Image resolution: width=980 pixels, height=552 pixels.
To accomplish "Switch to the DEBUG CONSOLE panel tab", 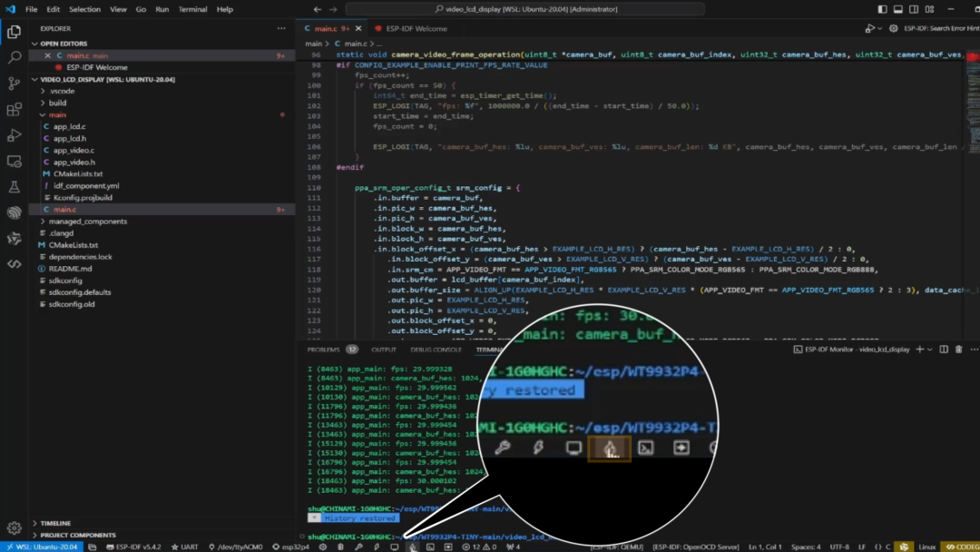I will [x=436, y=350].
